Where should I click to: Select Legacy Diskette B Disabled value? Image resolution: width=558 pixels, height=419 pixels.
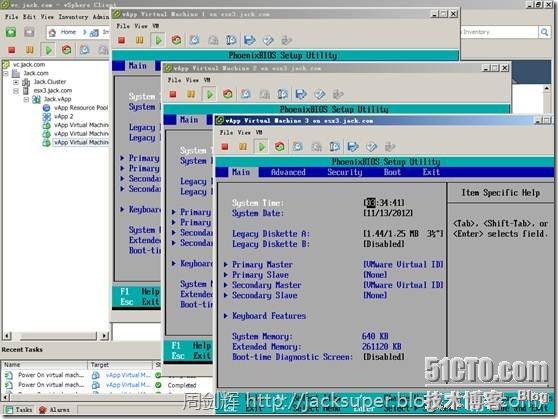tap(384, 244)
